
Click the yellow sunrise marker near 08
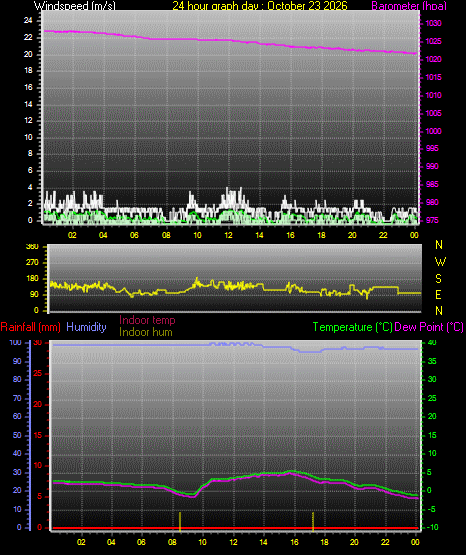click(180, 521)
